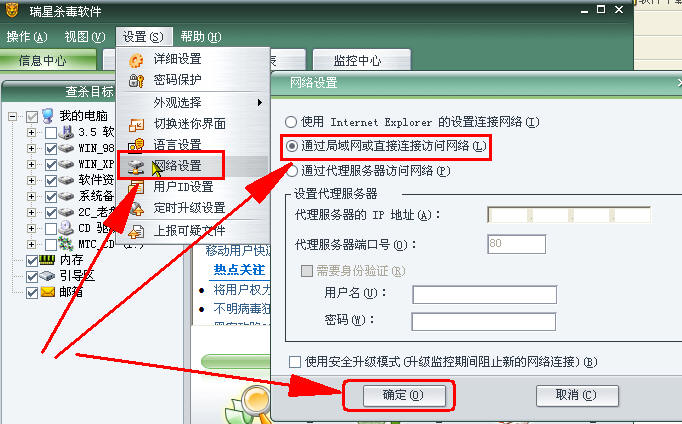
Task: Open the 外观选择 submenu arrow
Action: [x=260, y=103]
